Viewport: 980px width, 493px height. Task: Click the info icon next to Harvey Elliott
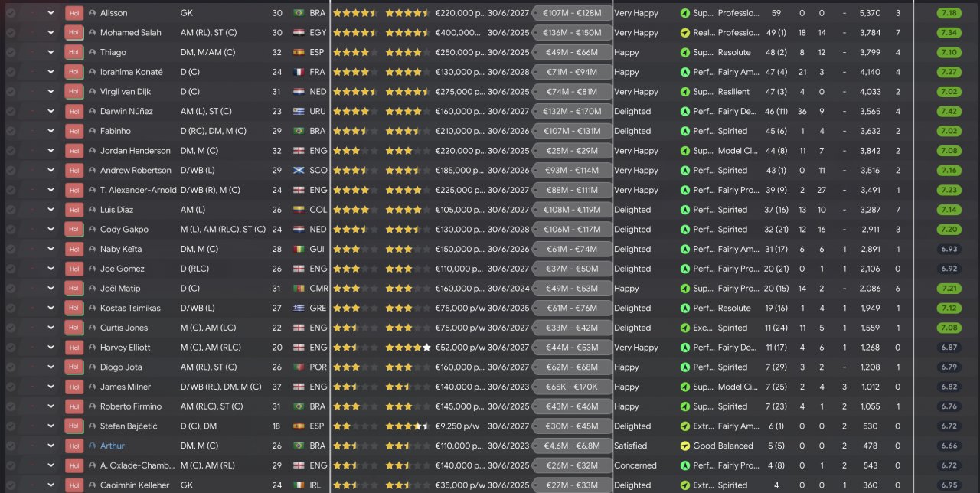click(x=93, y=348)
